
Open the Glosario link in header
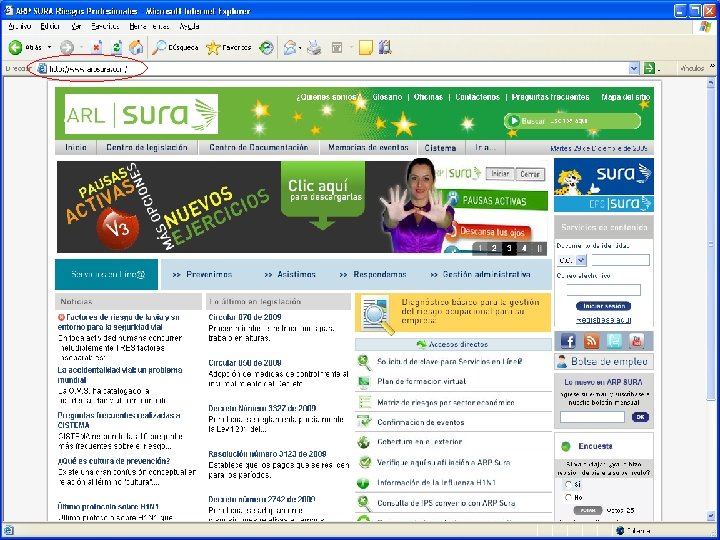[387, 97]
